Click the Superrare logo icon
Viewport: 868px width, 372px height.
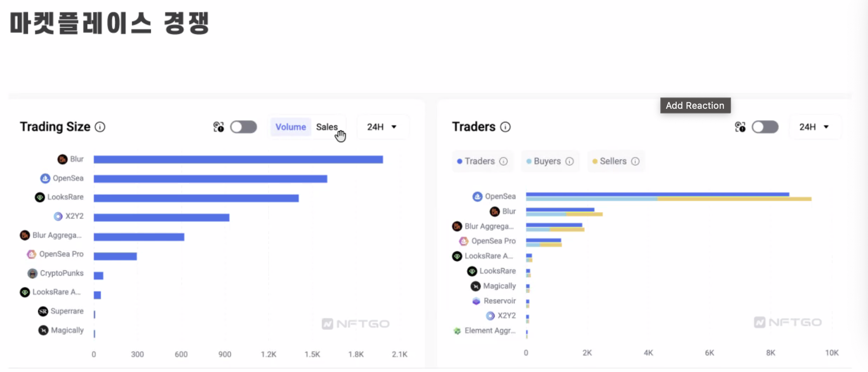click(43, 311)
